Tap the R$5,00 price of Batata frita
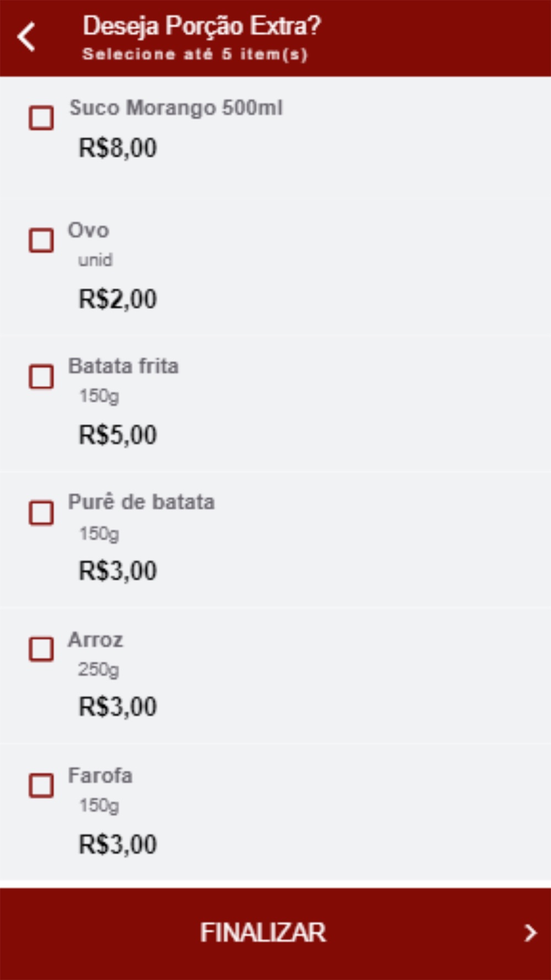 tap(118, 435)
